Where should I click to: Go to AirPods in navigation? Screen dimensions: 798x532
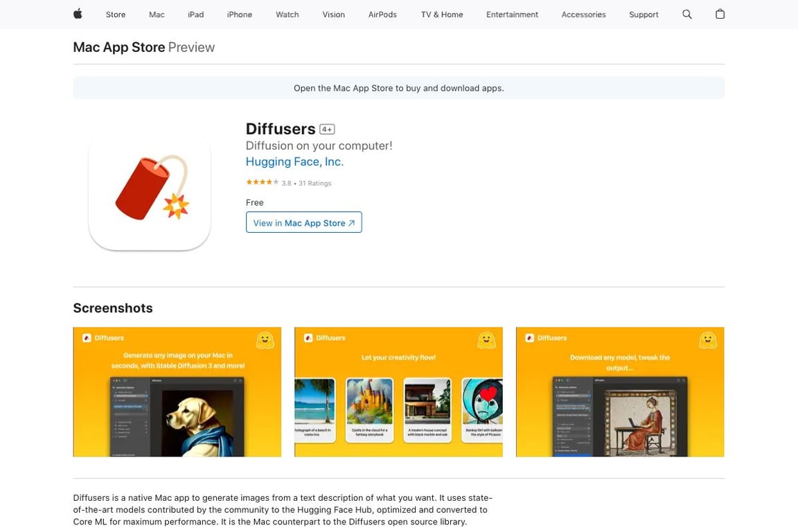(382, 15)
